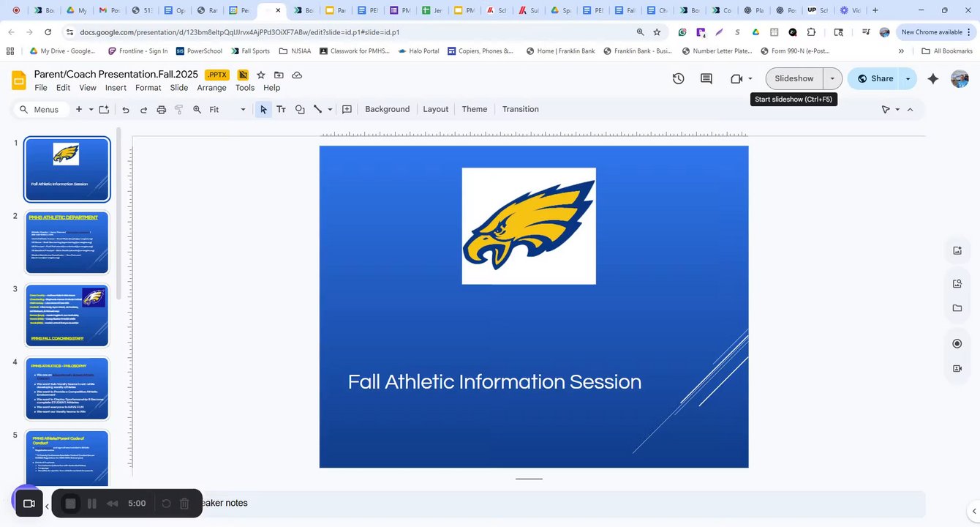Viewport: 980px width, 527px height.
Task: Open the Arrange menu
Action: click(x=211, y=88)
